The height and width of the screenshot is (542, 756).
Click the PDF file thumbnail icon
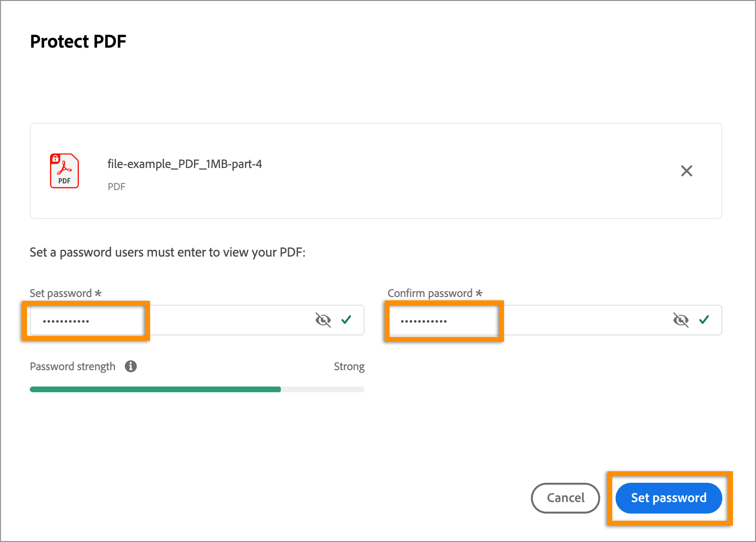(64, 171)
